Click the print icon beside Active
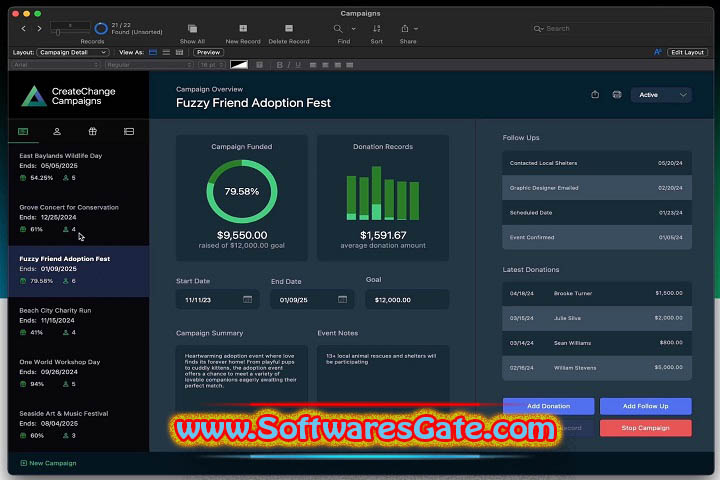This screenshot has height=480, width=720. [x=617, y=95]
